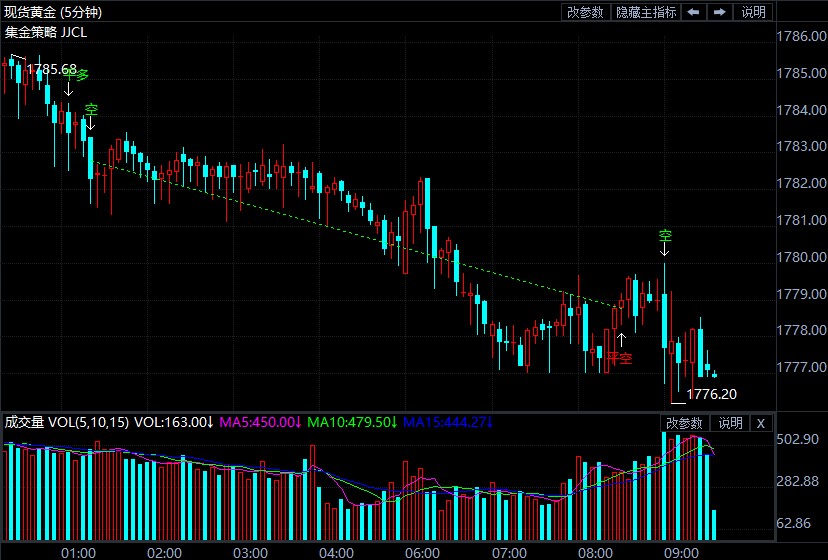Click the green MA10:479.50 legend label
Screen dimensions: 828x560
pyautogui.click(x=351, y=422)
